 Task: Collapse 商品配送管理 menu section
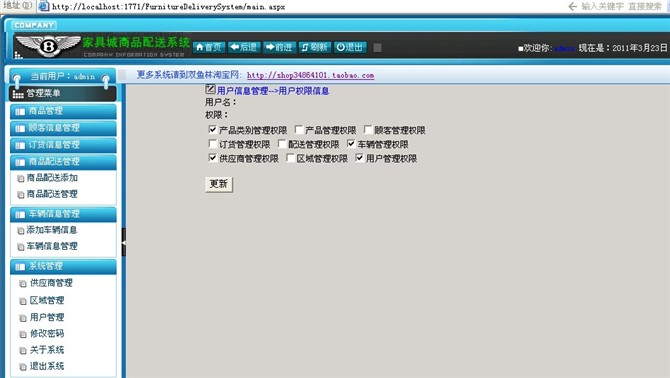[x=63, y=161]
